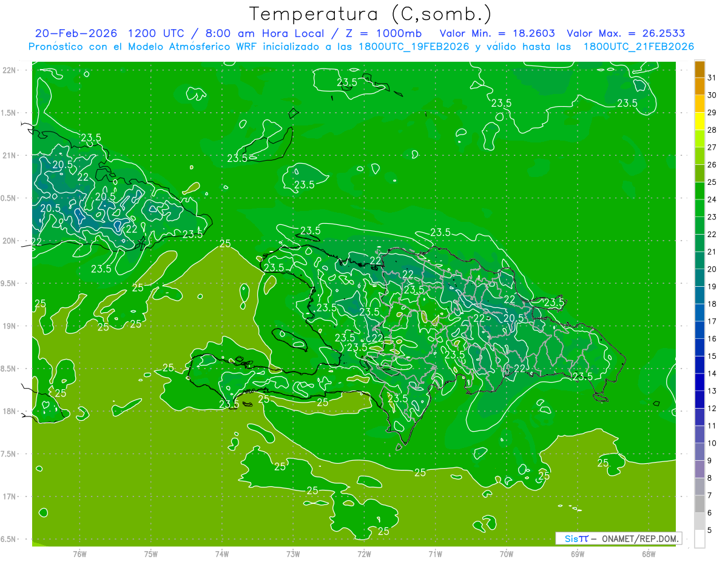
Task: Click the 20N latitude axis label
Action: 10,241
